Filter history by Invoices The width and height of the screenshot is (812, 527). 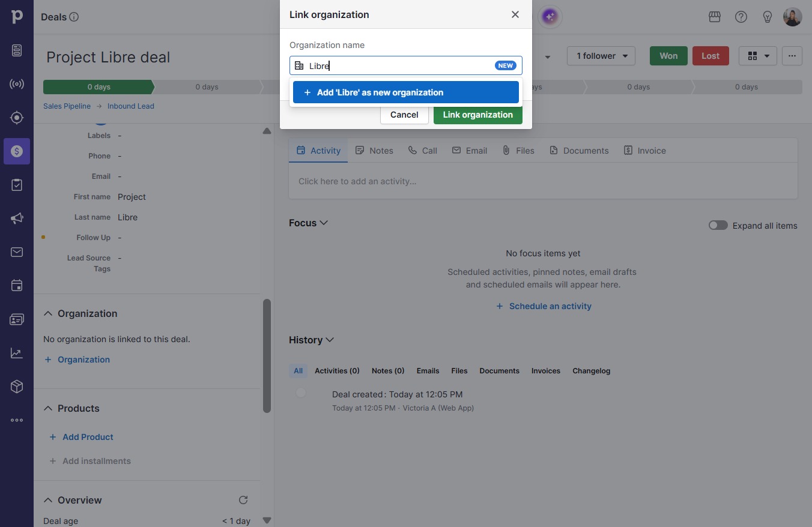point(545,371)
